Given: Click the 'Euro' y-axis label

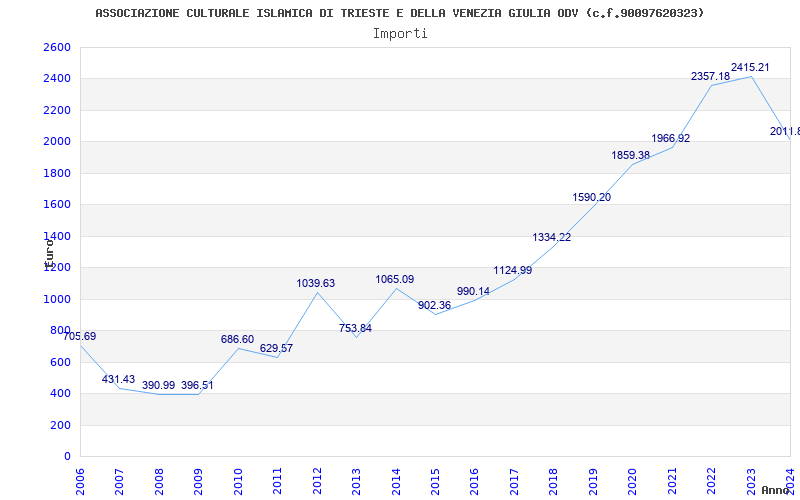Looking at the screenshot, I should tap(49, 254).
